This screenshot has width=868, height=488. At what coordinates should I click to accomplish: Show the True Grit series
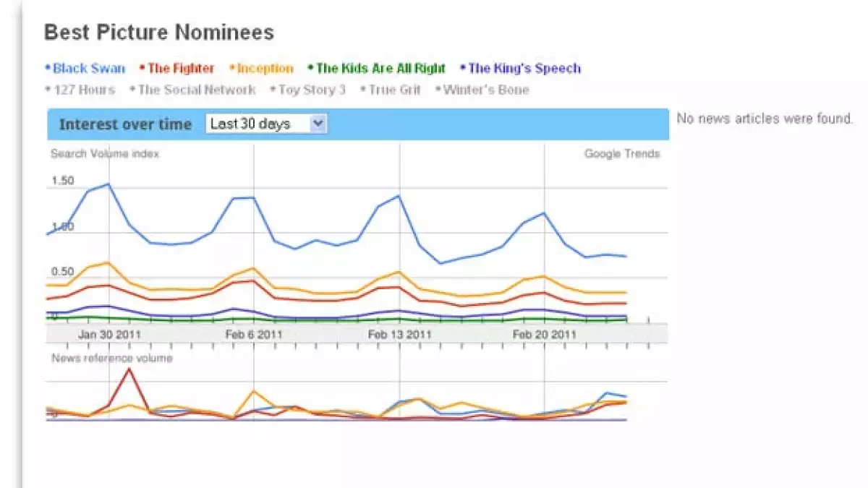[x=394, y=90]
